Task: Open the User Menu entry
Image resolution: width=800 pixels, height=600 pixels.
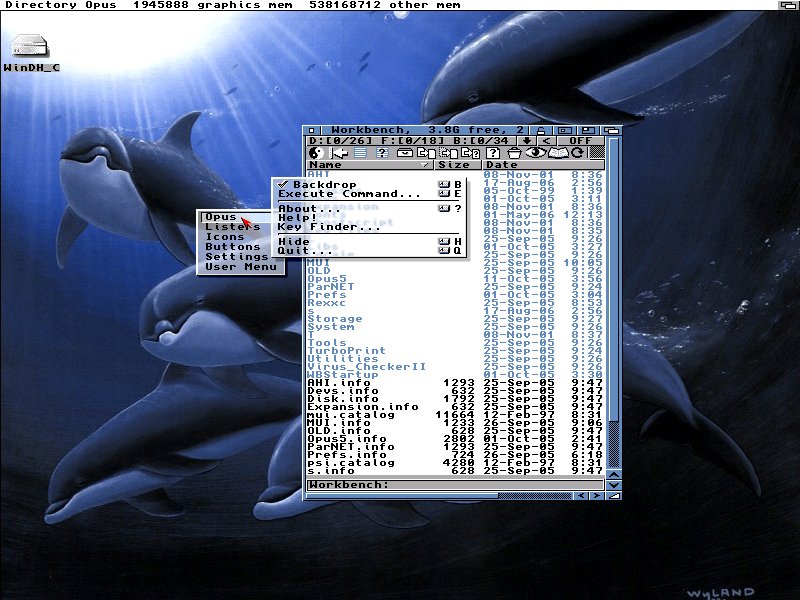Action: (241, 266)
